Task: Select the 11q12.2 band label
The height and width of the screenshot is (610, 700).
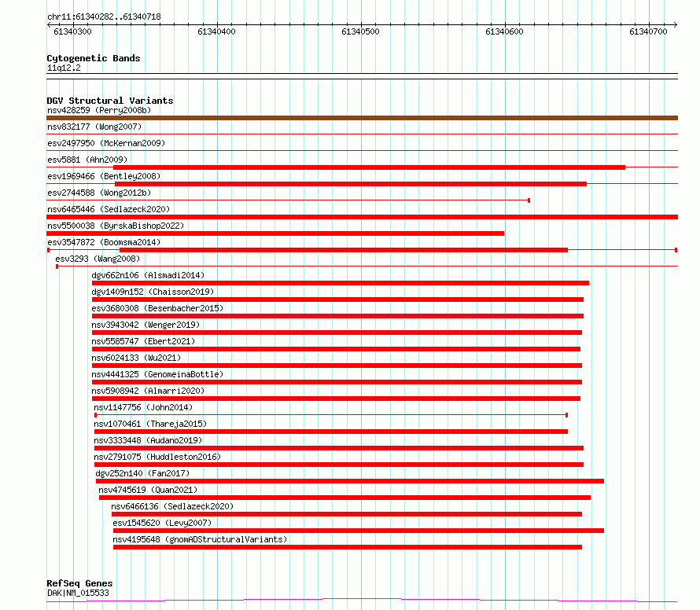Action: tap(64, 68)
